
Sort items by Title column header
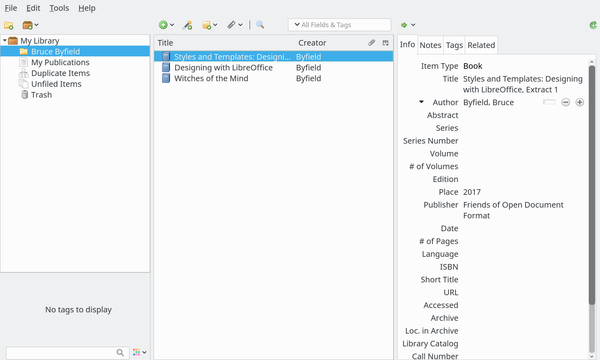(x=165, y=43)
